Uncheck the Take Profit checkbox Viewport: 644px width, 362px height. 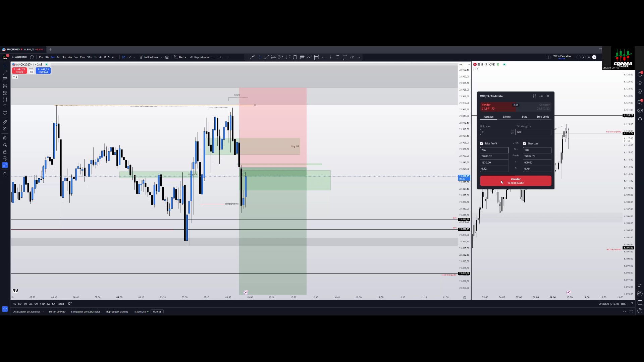coord(482,143)
